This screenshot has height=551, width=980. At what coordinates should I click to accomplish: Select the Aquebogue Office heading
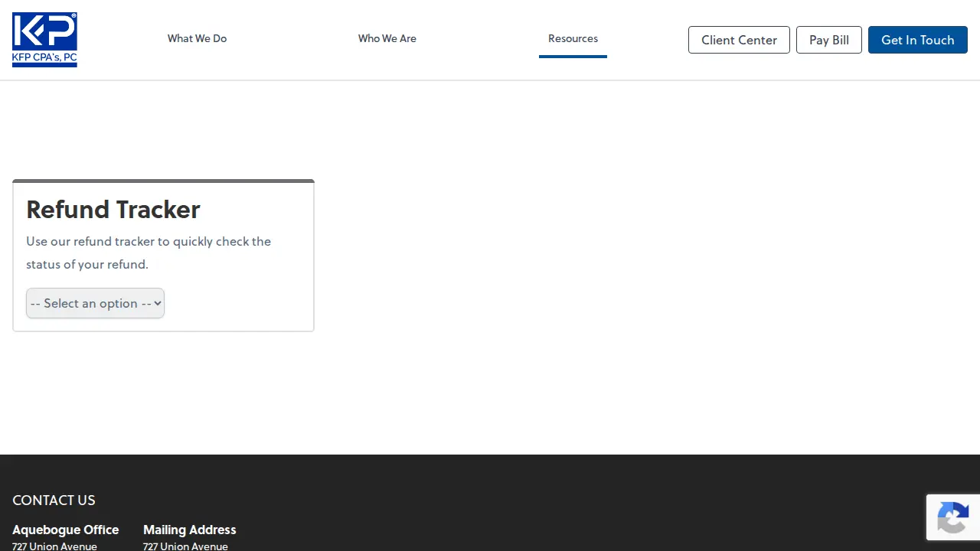[x=66, y=530]
